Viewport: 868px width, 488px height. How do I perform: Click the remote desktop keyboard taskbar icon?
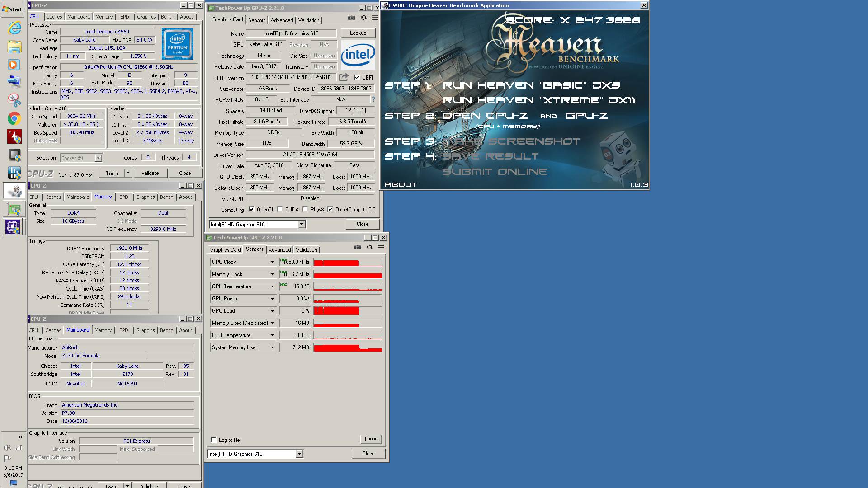[14, 82]
